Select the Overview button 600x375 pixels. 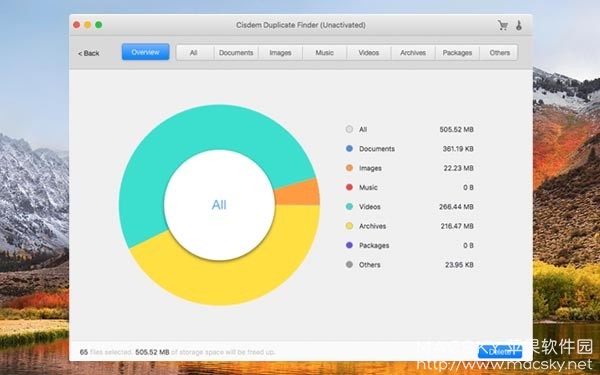click(x=145, y=52)
